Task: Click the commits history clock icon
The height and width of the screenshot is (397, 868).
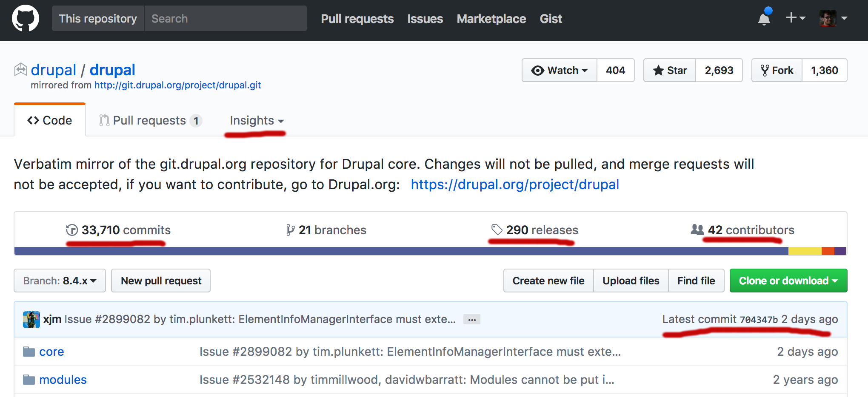Action: pos(72,230)
